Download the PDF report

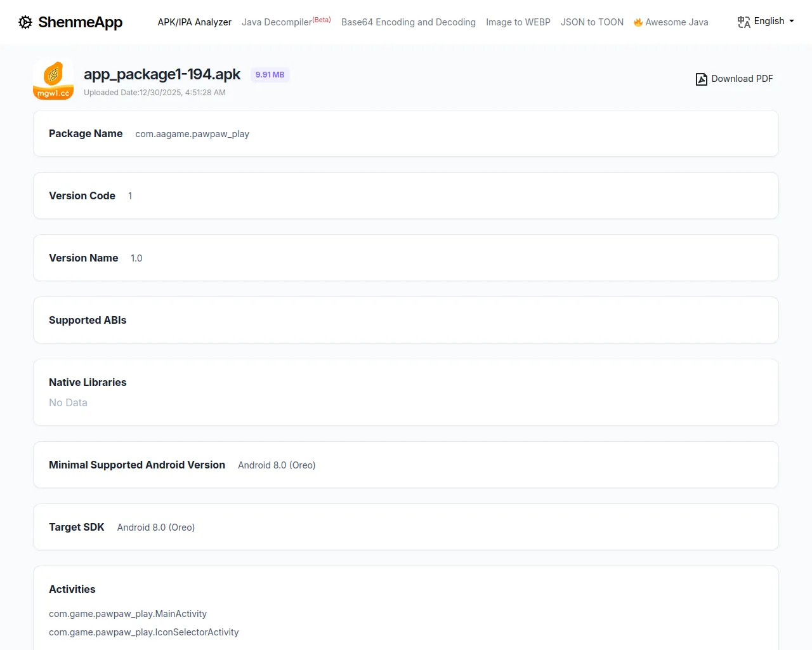click(742, 79)
